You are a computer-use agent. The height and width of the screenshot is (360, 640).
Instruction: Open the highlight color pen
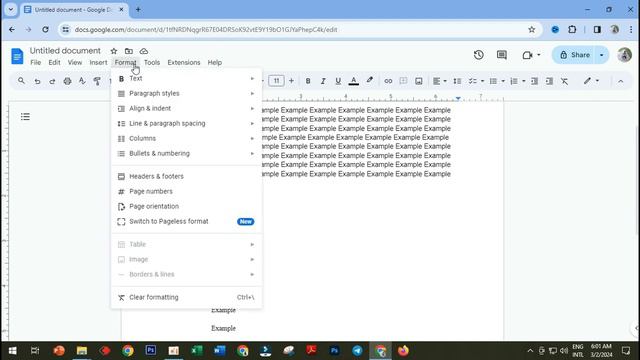369,81
